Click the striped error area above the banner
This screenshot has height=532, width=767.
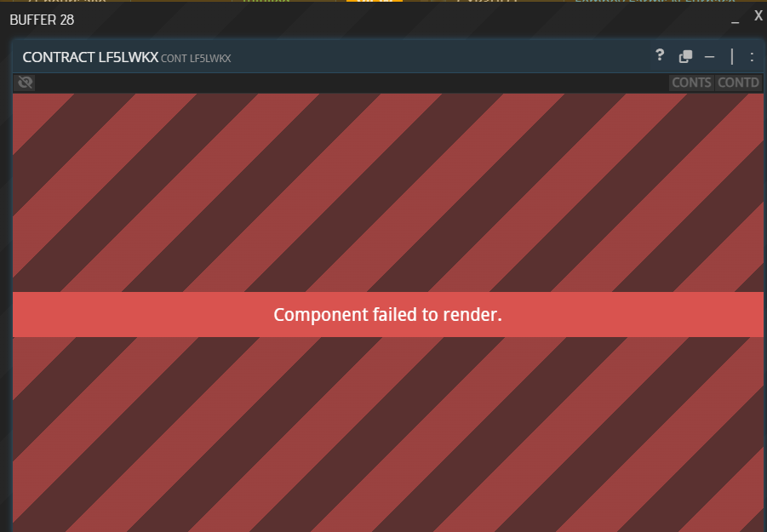pyautogui.click(x=388, y=192)
